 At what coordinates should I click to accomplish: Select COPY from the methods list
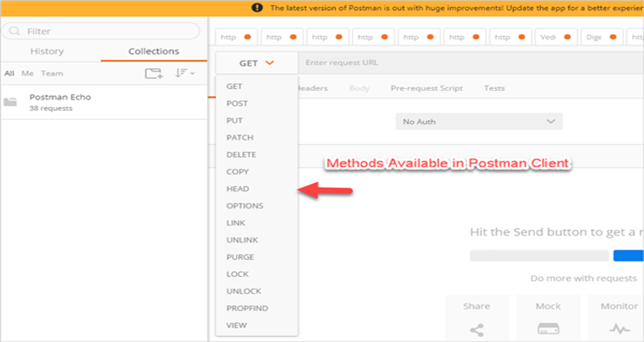(237, 172)
